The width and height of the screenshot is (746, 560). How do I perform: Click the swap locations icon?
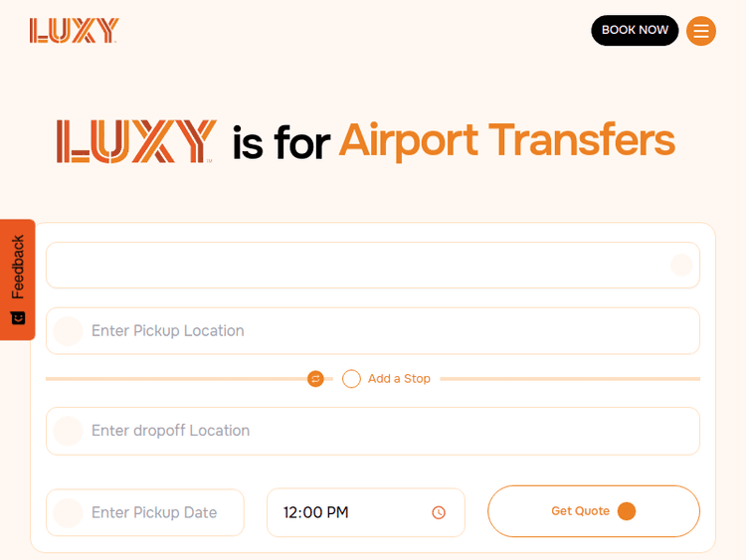315,379
